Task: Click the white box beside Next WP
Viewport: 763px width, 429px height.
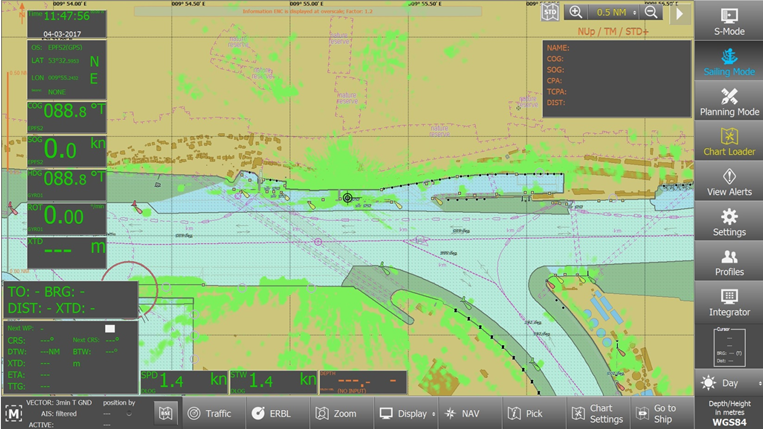Action: coord(110,329)
